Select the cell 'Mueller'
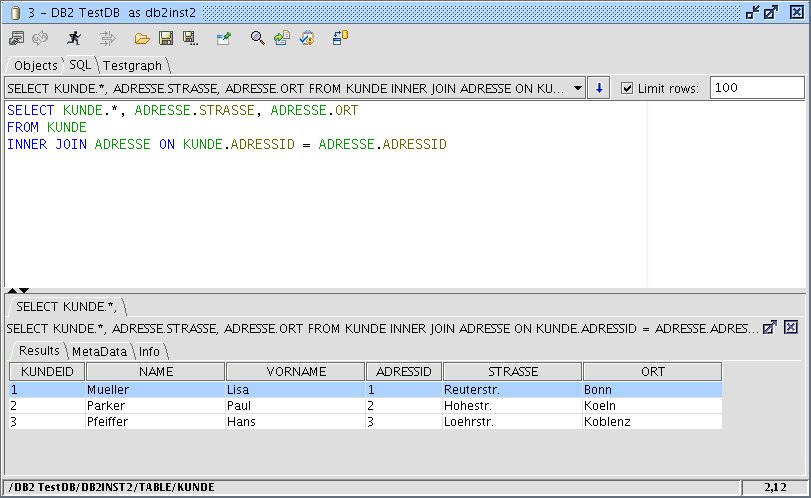 [156, 389]
